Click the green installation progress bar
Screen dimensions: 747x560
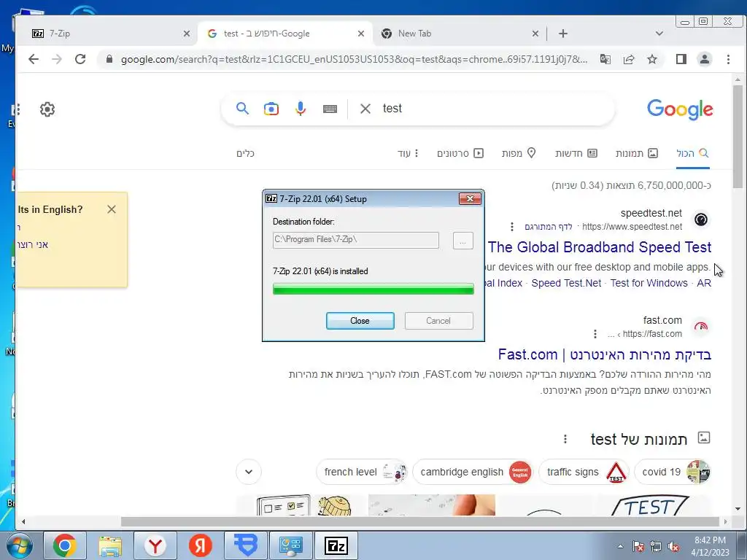[373, 289]
